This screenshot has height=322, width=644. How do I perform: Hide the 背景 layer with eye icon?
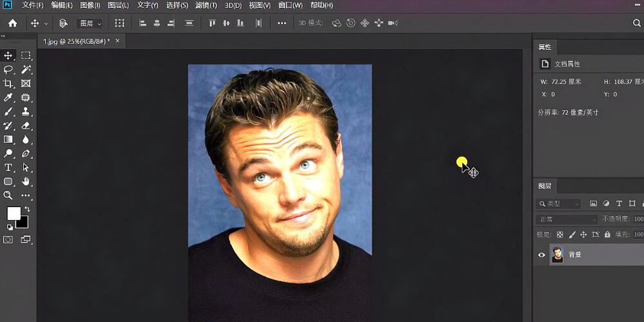542,255
